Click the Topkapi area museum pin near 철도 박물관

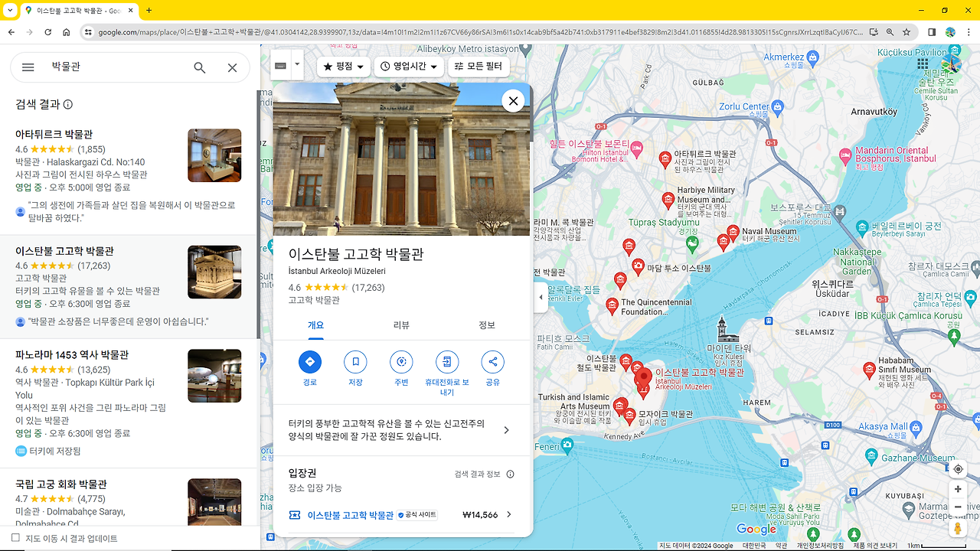[x=626, y=361]
